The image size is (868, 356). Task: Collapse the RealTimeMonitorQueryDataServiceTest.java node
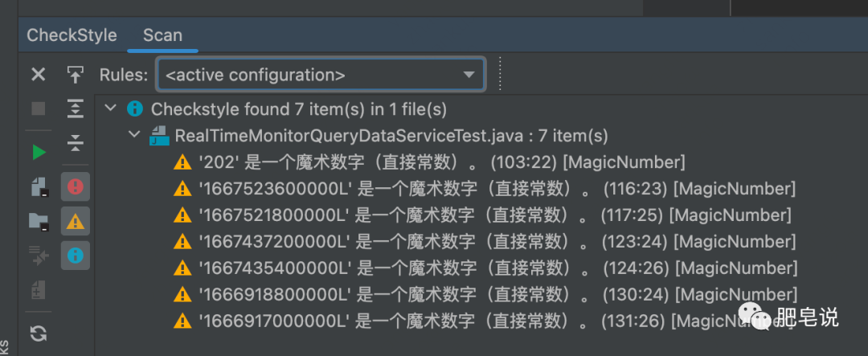tap(133, 135)
